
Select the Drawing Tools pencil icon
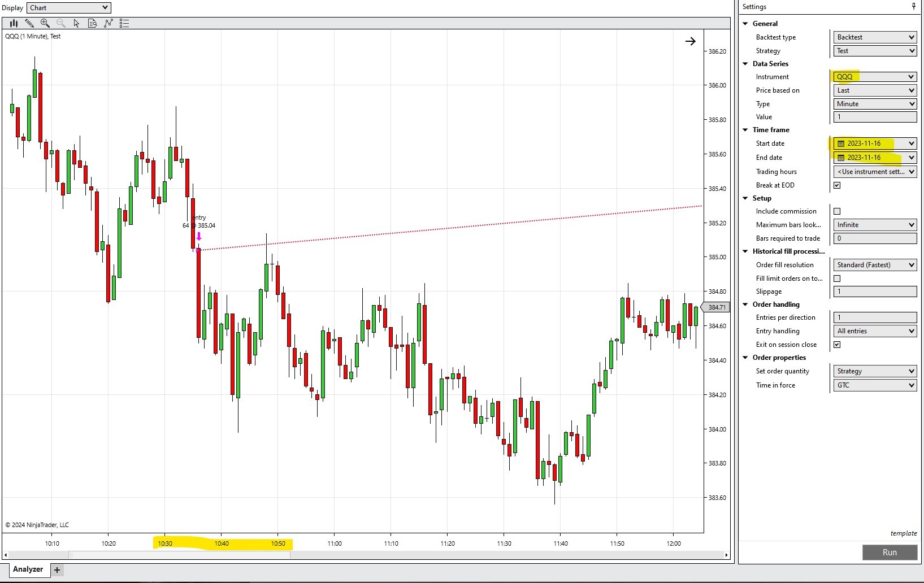pos(29,23)
